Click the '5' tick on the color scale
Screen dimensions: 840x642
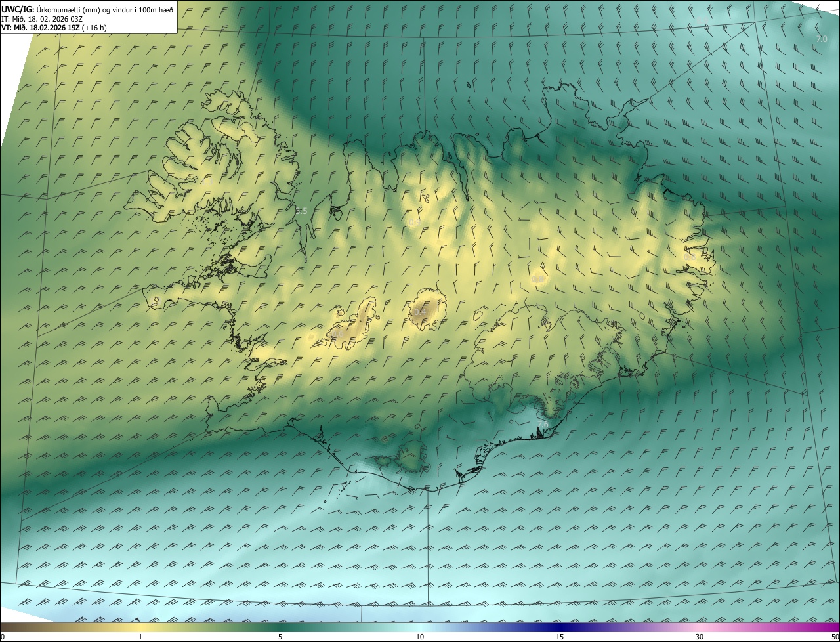280,637
